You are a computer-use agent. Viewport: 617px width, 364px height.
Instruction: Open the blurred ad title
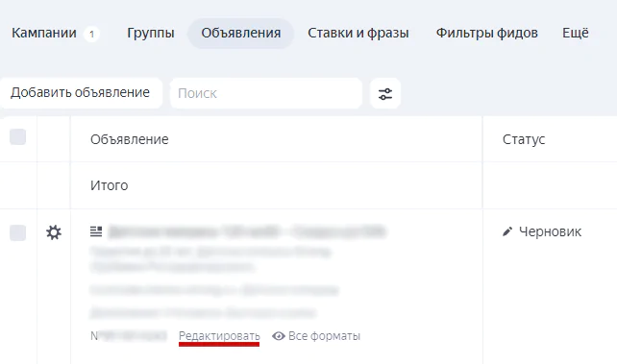point(248,231)
